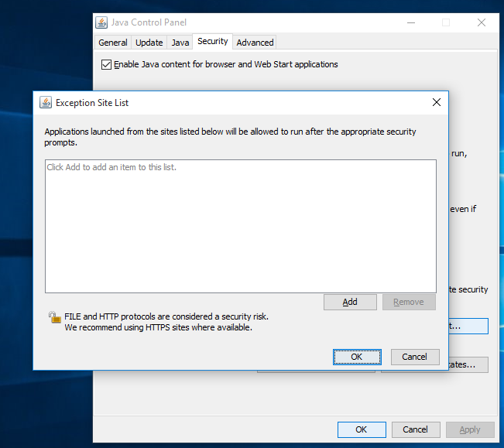Click the Remove button in Exception Site List
Viewport: 504px width, 448px height.
tap(409, 303)
